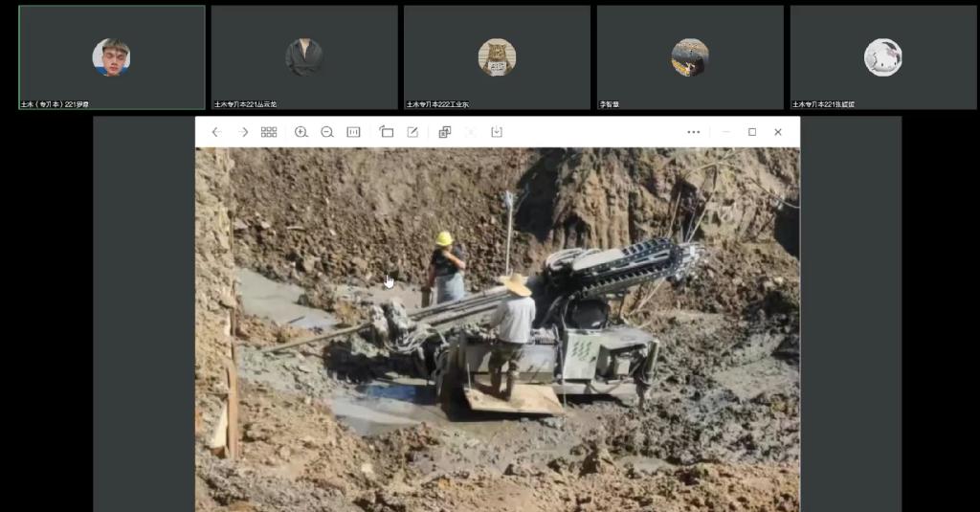Advance to the next image arrow
Image resolution: width=980 pixels, height=512 pixels.
click(x=243, y=132)
